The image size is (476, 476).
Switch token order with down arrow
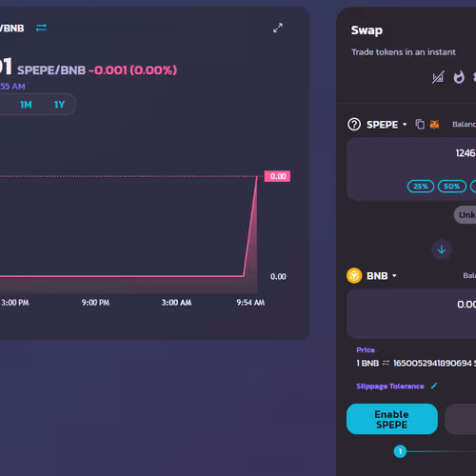(x=442, y=249)
